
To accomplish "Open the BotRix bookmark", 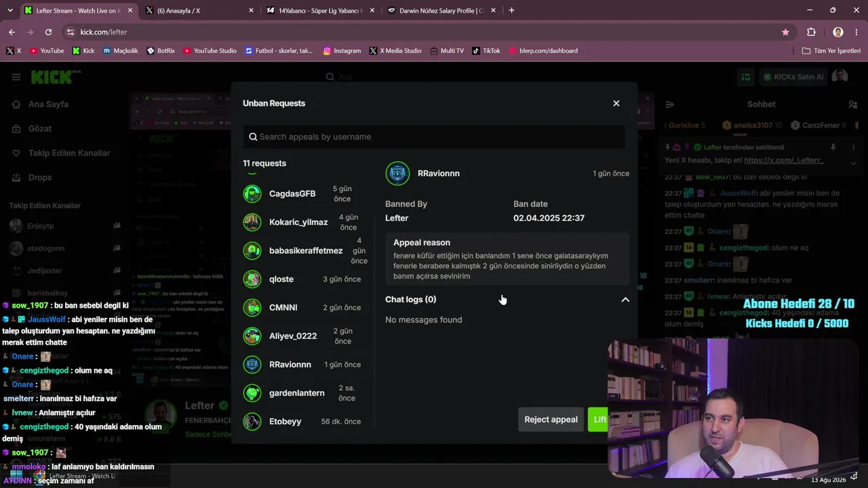I will click(161, 51).
